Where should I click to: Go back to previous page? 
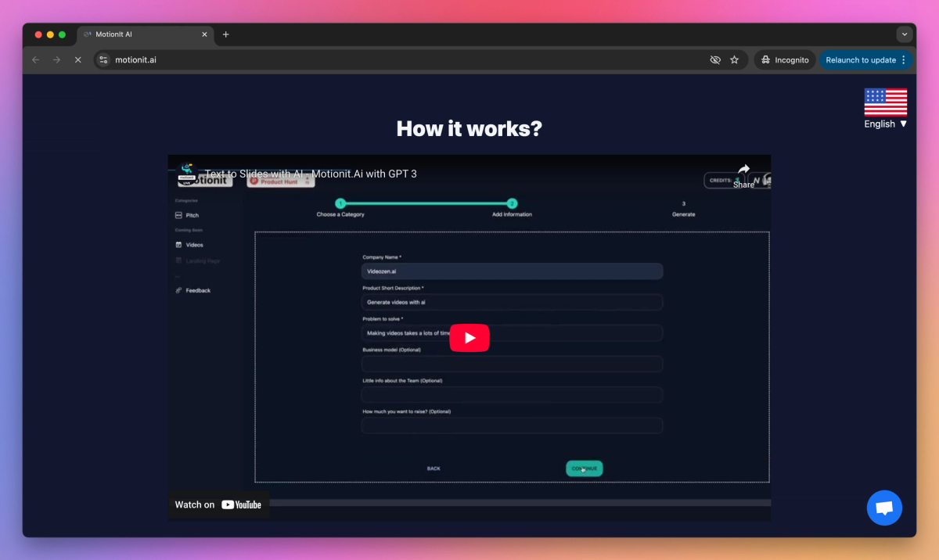click(35, 59)
